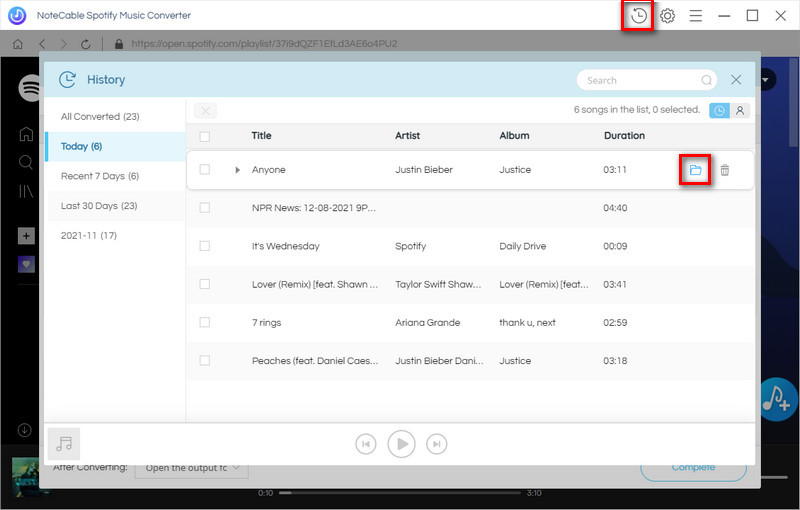Toggle the select all checkbox in header
Image resolution: width=800 pixels, height=510 pixels.
(x=205, y=137)
